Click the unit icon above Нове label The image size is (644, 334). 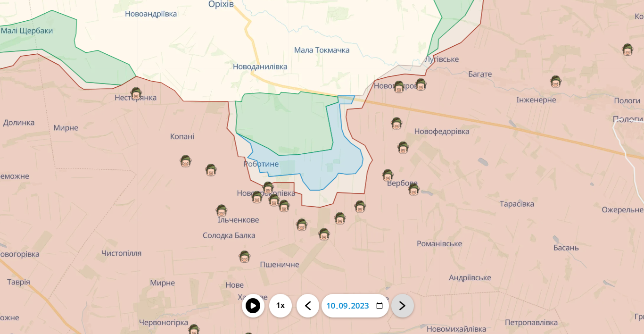click(244, 257)
